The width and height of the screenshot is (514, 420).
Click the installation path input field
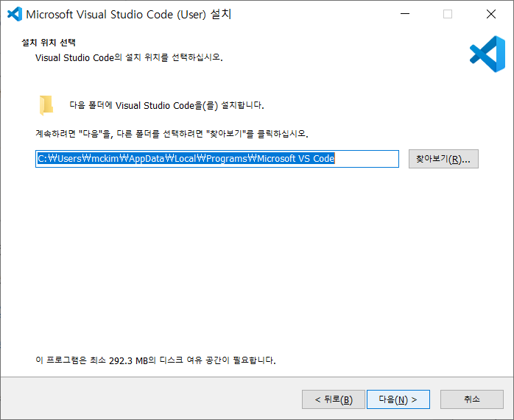pyautogui.click(x=217, y=159)
